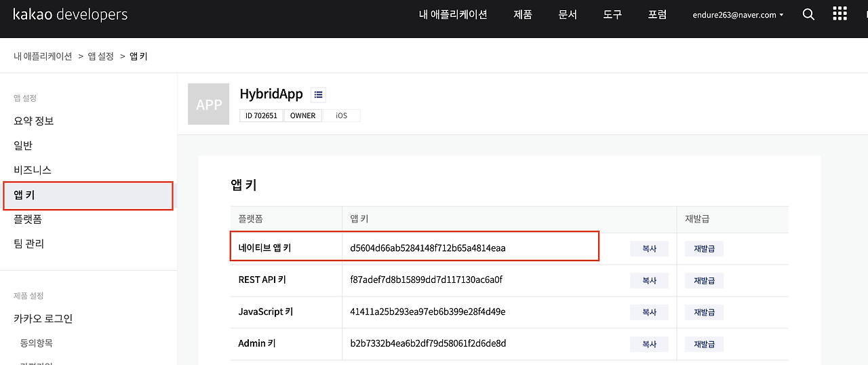Open 카카오 로그인 in product settings
The height and width of the screenshot is (365, 868).
[x=43, y=318]
